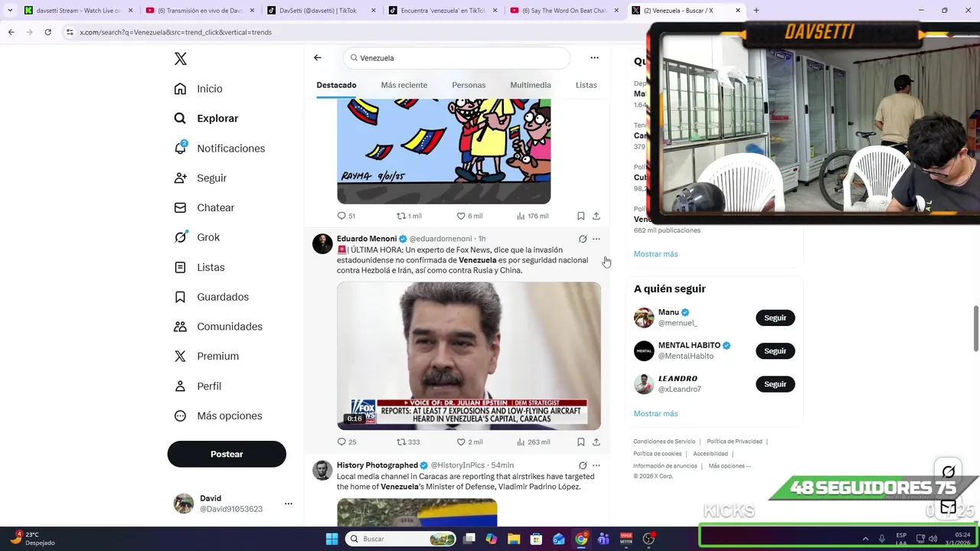This screenshot has width=980, height=551.
Task: Expand Más opciones footer link
Action: point(730,466)
